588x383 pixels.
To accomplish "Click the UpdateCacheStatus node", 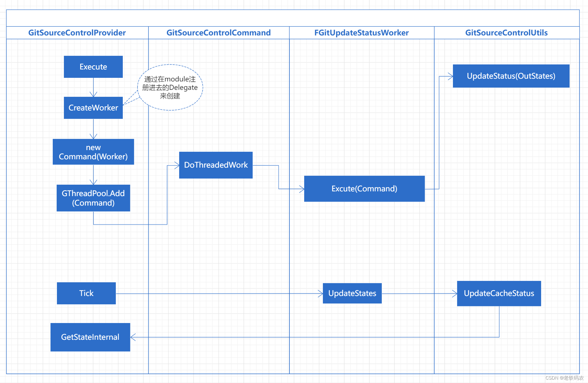I will (x=499, y=293).
